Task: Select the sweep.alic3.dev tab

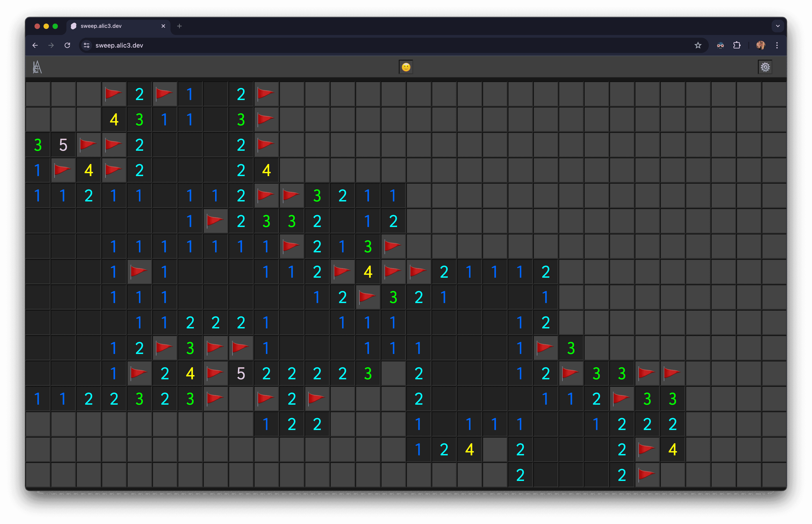Action: point(118,26)
